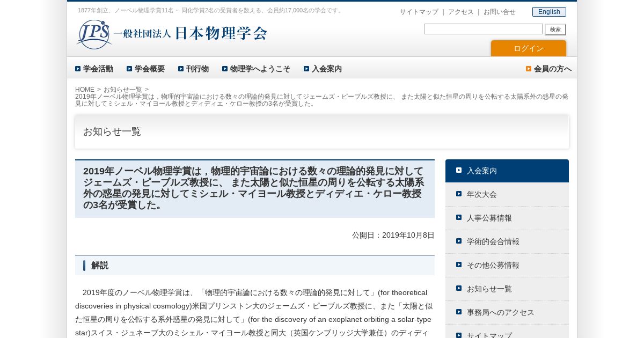Open the 入会案内 top navigation menu
644x338 pixels.
point(323,69)
